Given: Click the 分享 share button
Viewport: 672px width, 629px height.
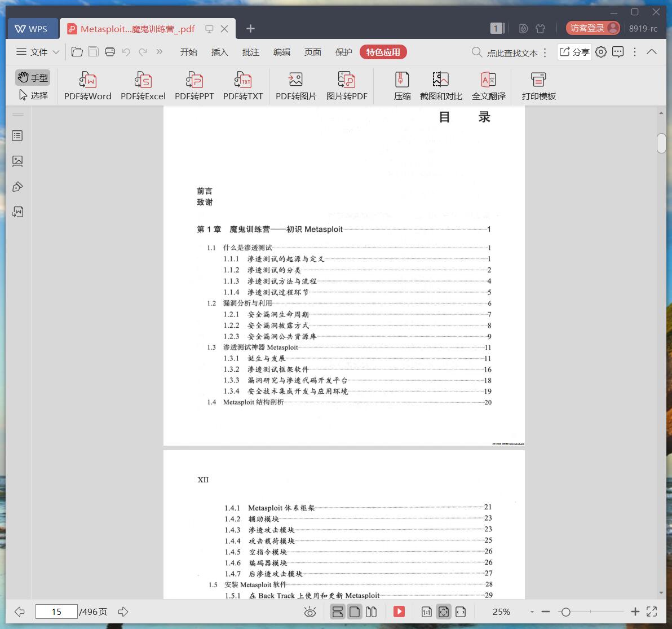Looking at the screenshot, I should point(574,52).
